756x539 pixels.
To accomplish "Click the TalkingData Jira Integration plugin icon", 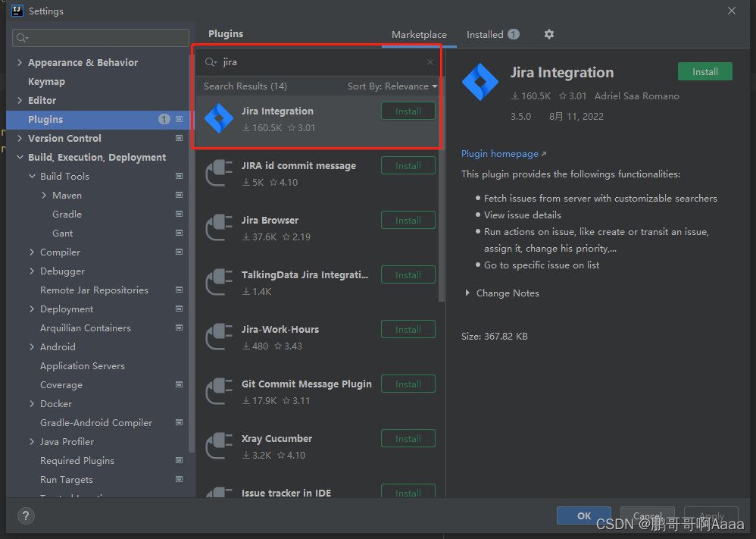I will point(219,282).
